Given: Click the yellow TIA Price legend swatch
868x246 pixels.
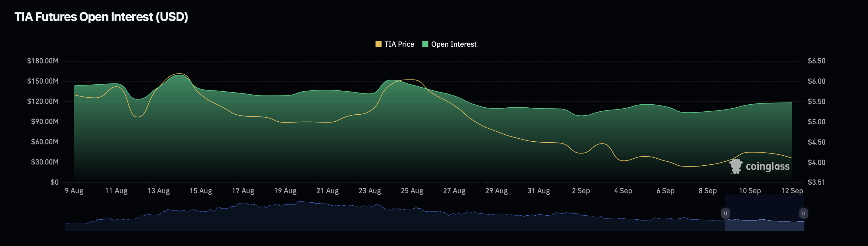Looking at the screenshot, I should click(378, 44).
